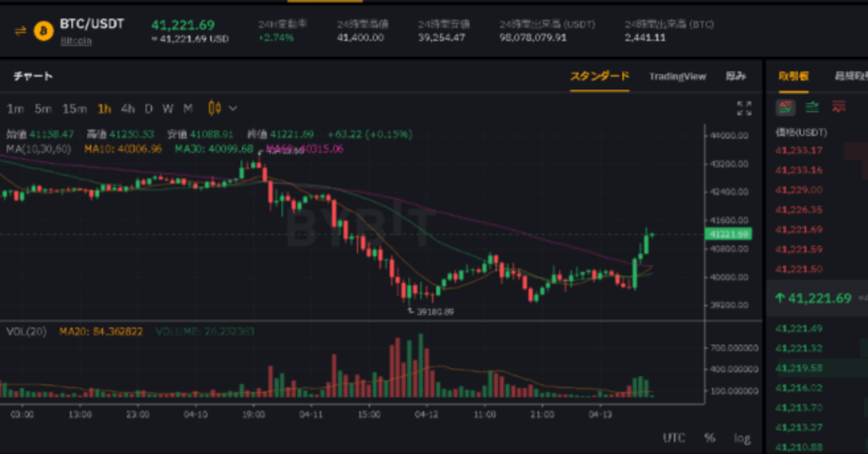Image resolution: width=868 pixels, height=454 pixels.
Task: Select the 1h timeframe
Action: 104,108
